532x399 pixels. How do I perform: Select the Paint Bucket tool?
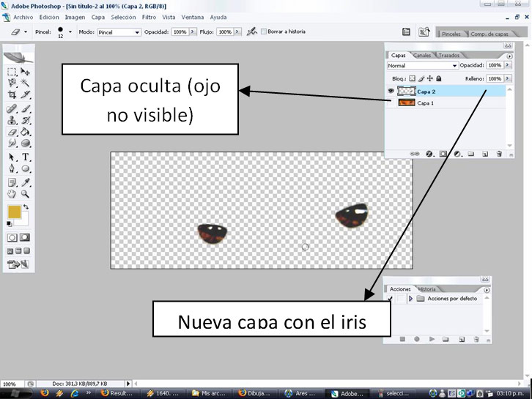[x=25, y=132]
